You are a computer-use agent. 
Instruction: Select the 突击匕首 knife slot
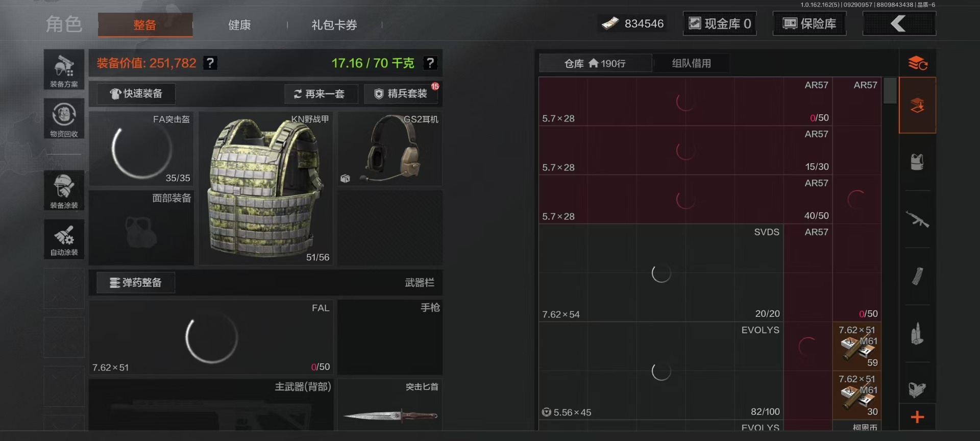[390, 405]
